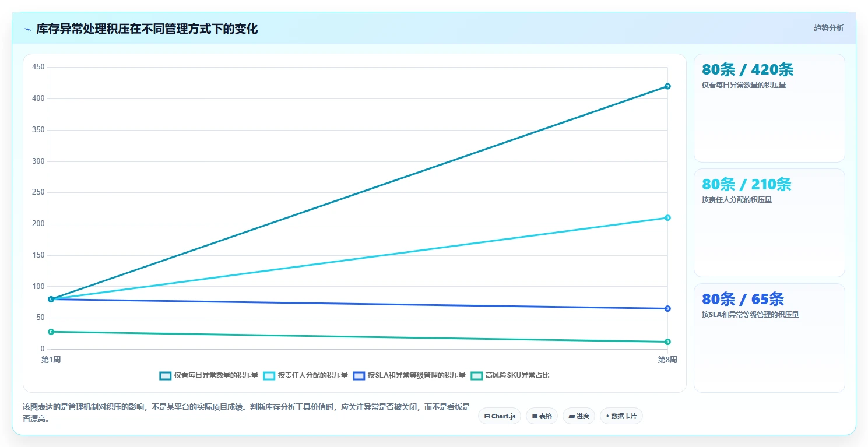Click the chart title 库存异常处理积压在不同管理方式下的变化
The image size is (868, 447).
pos(147,29)
